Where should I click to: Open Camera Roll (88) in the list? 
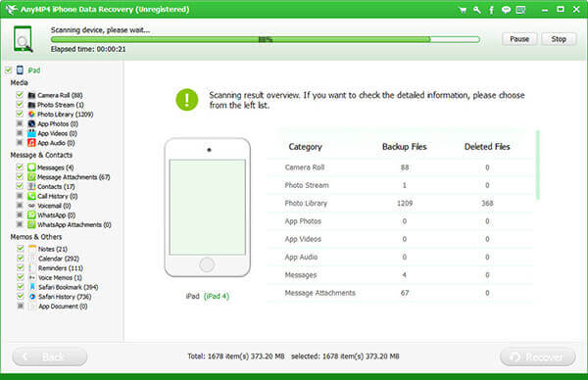point(60,95)
